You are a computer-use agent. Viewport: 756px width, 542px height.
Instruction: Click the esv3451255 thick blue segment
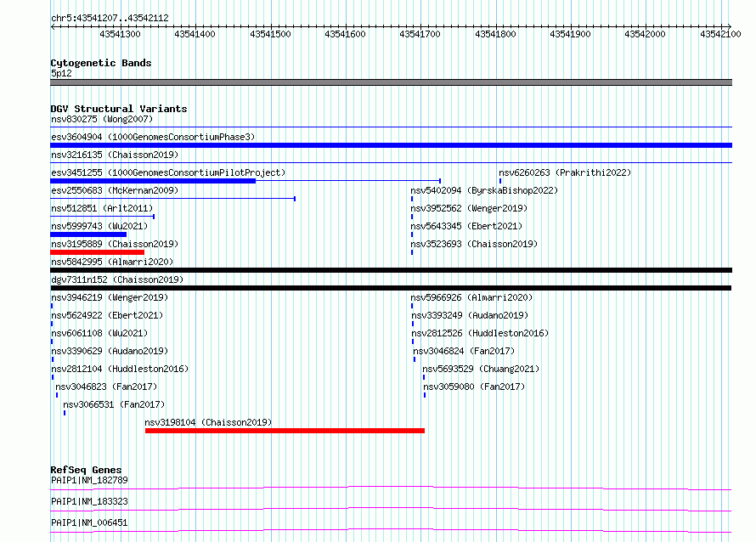[153, 181]
